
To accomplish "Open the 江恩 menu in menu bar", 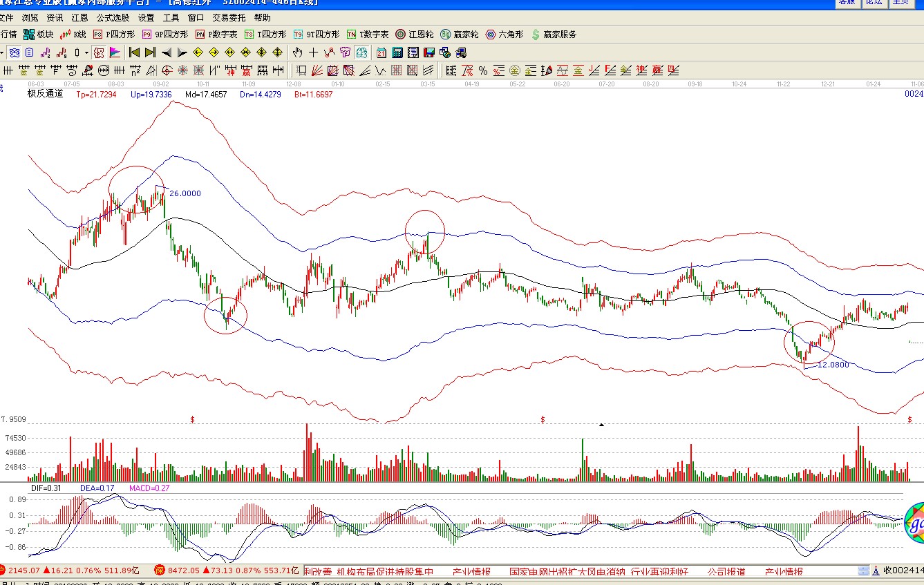I will [79, 18].
